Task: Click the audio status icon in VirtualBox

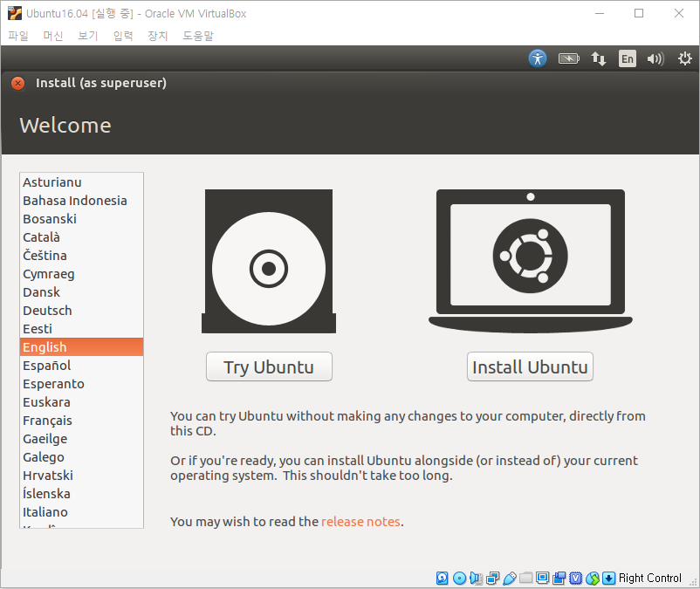Action: [476, 579]
